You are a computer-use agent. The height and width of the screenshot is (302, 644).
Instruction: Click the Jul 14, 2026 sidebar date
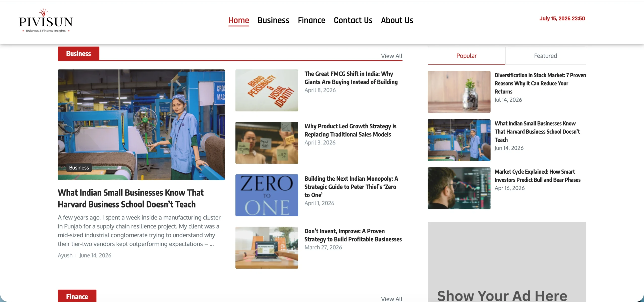click(508, 100)
